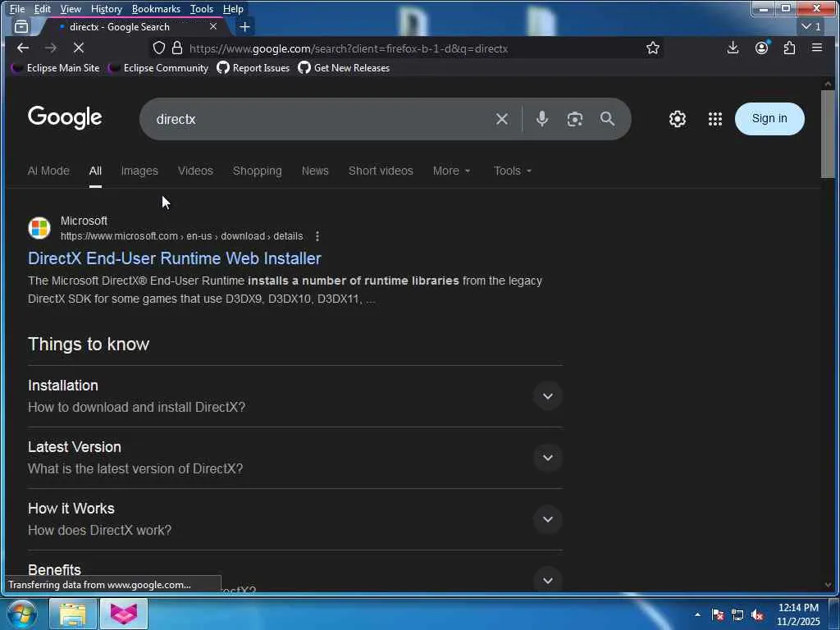Image resolution: width=840 pixels, height=630 pixels.
Task: Stop loading the page
Action: (x=78, y=48)
